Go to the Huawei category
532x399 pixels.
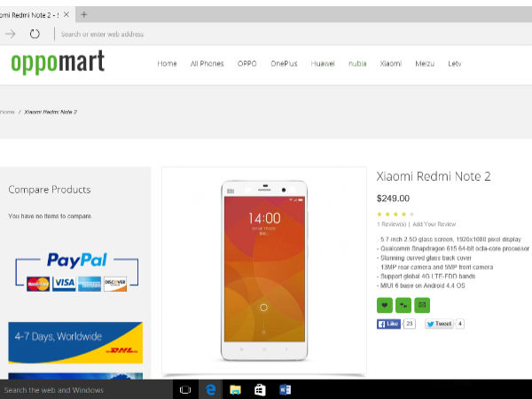pos(323,64)
